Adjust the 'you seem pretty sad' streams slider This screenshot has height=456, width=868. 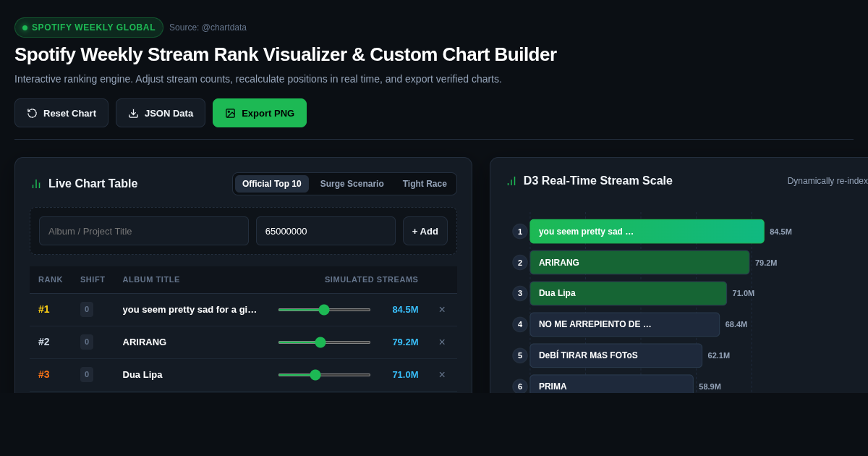324,310
